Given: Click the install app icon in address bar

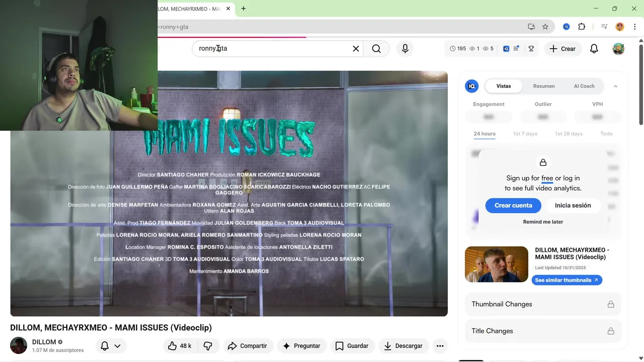Looking at the screenshot, I should pyautogui.click(x=531, y=27).
